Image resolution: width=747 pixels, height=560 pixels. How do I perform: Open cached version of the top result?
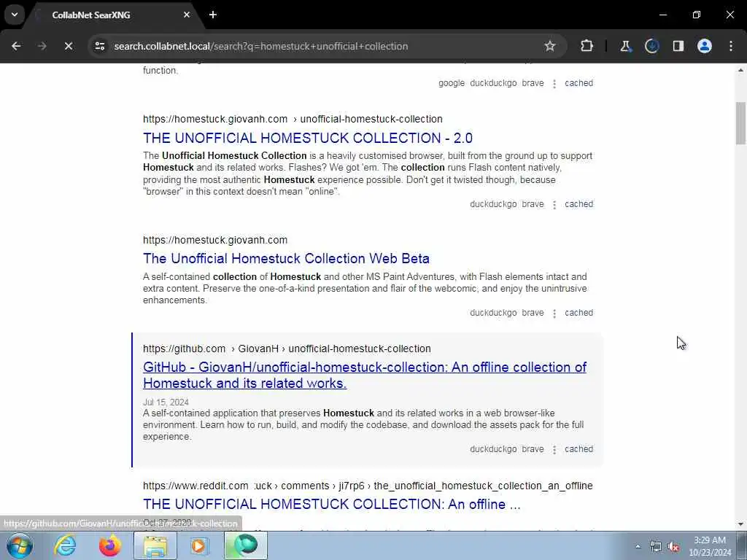pos(578,83)
